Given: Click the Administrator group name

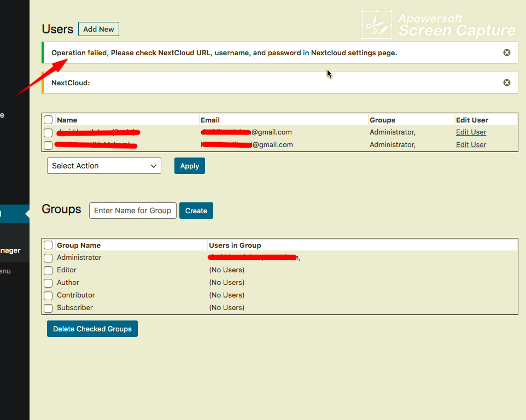Looking at the screenshot, I should tap(79, 257).
